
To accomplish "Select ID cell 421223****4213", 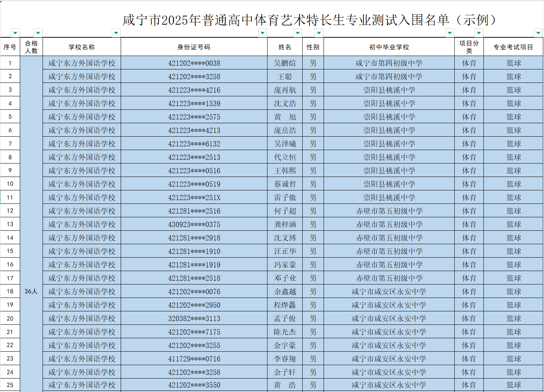I will [x=194, y=130].
